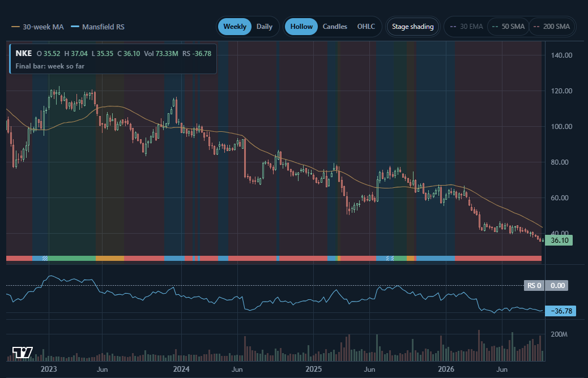
Task: Click the L 35.35 low readout
Action: point(103,54)
